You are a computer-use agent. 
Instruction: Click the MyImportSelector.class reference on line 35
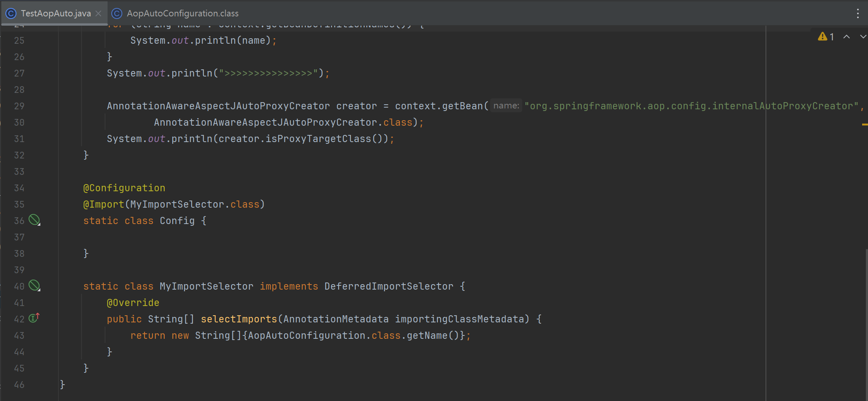(195, 204)
